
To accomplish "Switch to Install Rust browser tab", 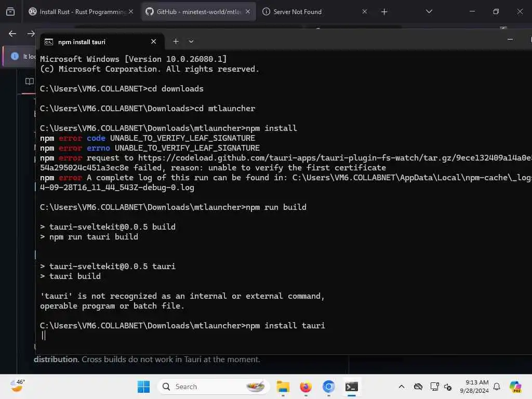I will pyautogui.click(x=81, y=11).
